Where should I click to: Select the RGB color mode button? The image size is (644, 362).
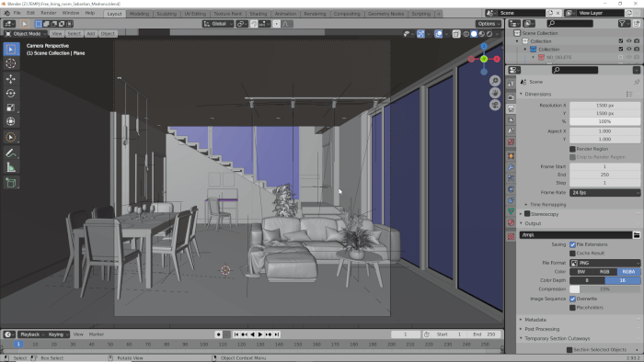(x=604, y=272)
